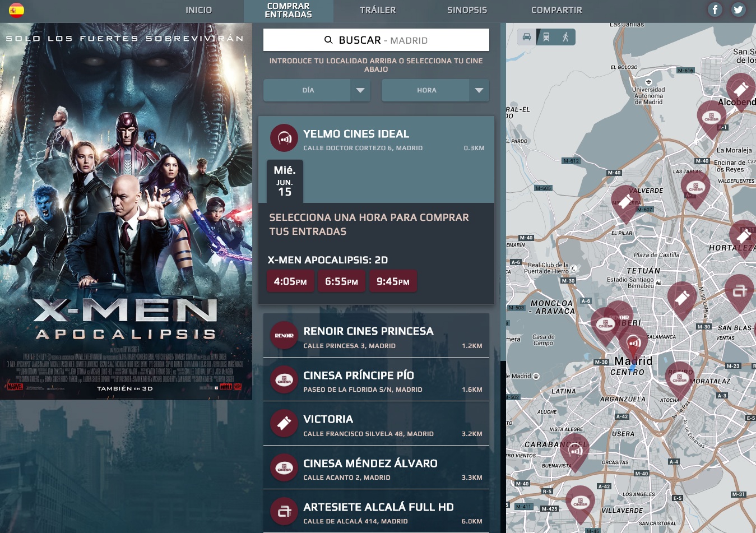756x533 pixels.
Task: Switch map to walking mode
Action: (565, 37)
